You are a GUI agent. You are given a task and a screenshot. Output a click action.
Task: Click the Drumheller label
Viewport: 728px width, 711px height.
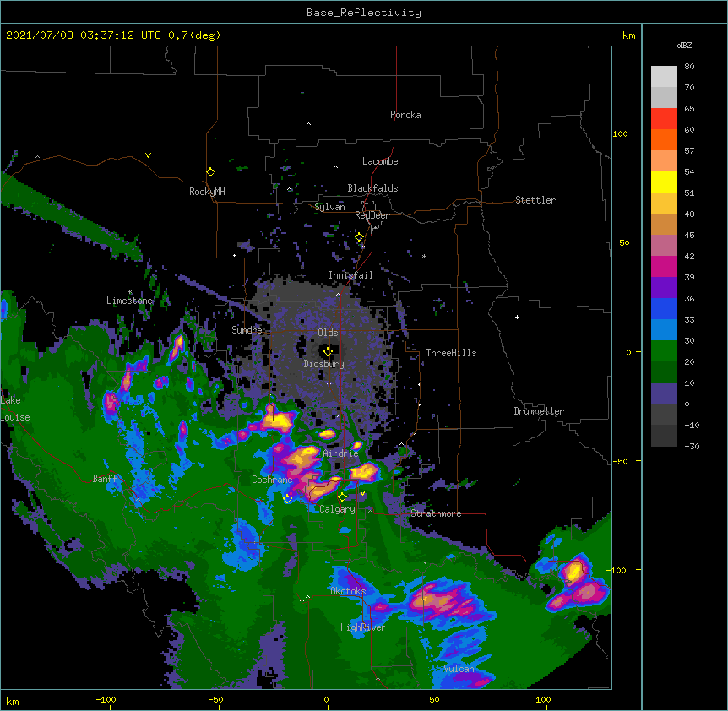539,411
